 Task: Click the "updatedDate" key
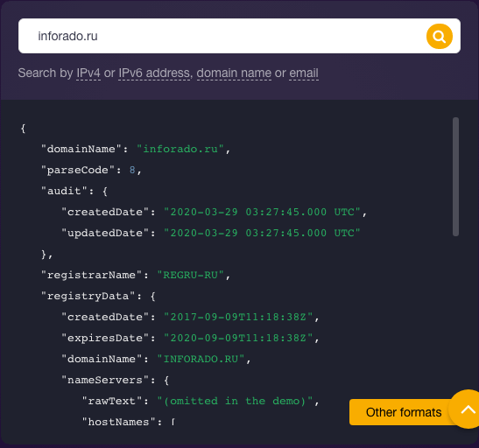pyautogui.click(x=105, y=233)
